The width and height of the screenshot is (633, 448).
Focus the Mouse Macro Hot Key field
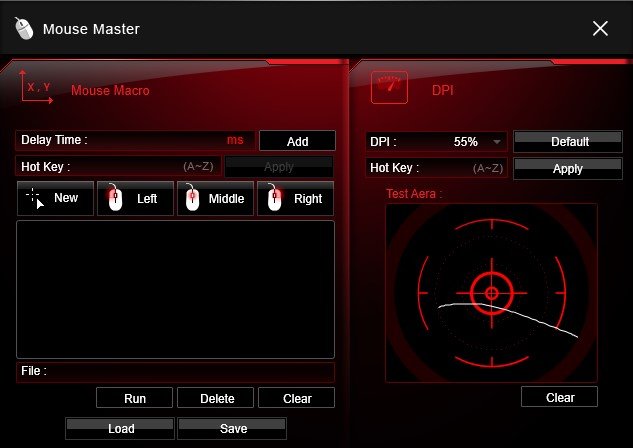pos(118,166)
